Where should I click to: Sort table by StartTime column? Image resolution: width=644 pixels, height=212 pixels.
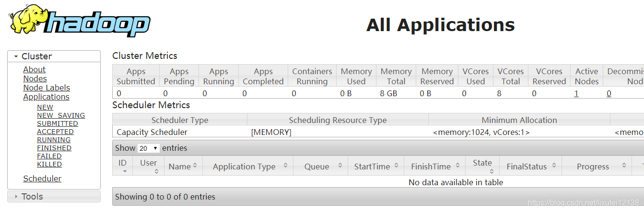[376, 166]
